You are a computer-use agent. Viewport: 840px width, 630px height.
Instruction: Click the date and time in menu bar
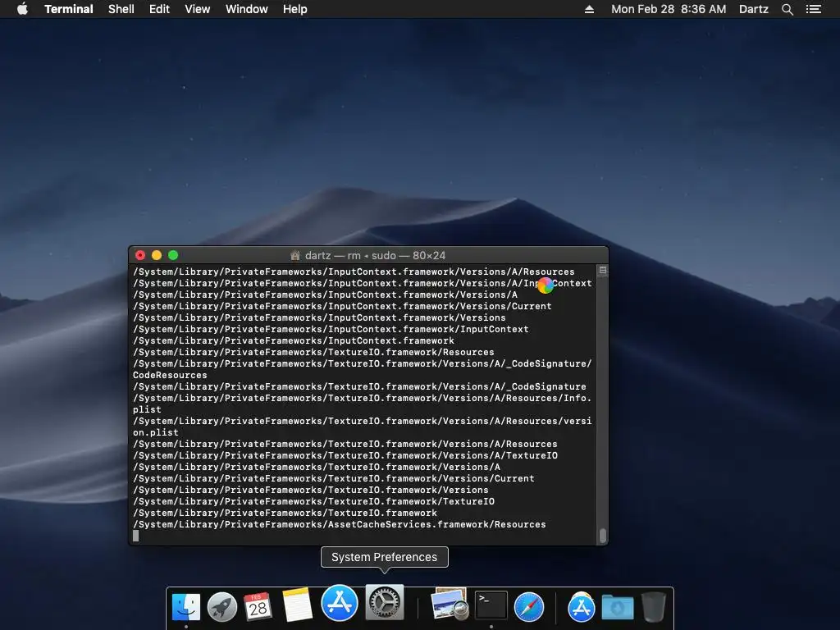click(669, 9)
